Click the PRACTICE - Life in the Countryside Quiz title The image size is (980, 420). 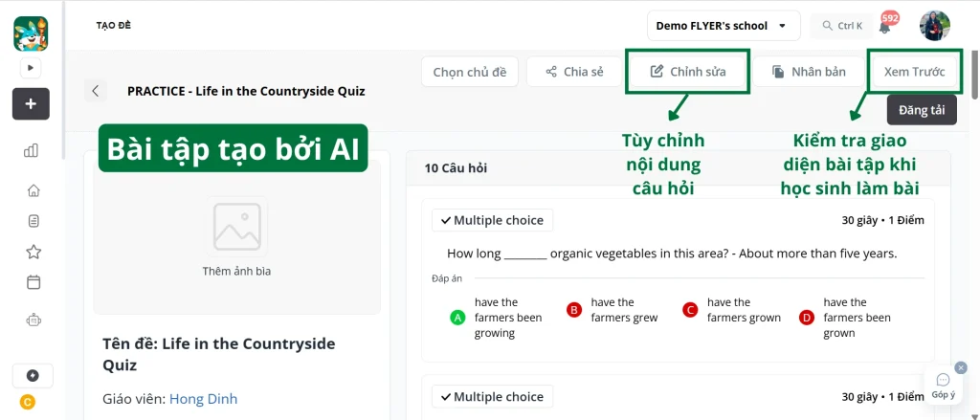246,91
